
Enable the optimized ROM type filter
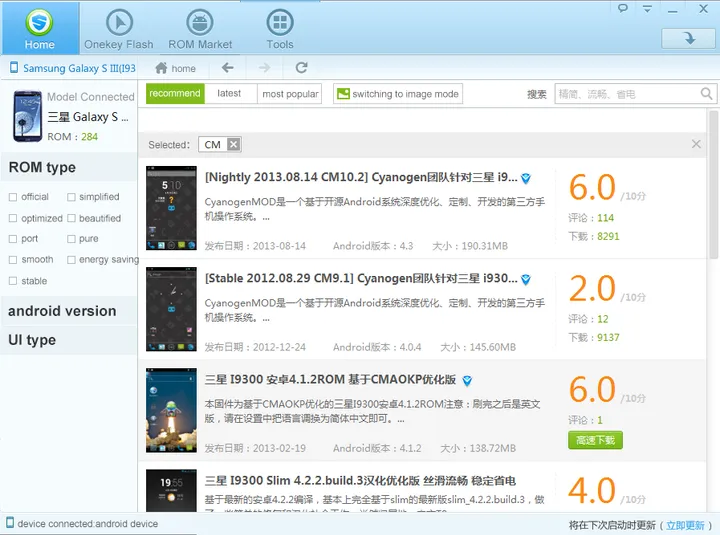13,218
